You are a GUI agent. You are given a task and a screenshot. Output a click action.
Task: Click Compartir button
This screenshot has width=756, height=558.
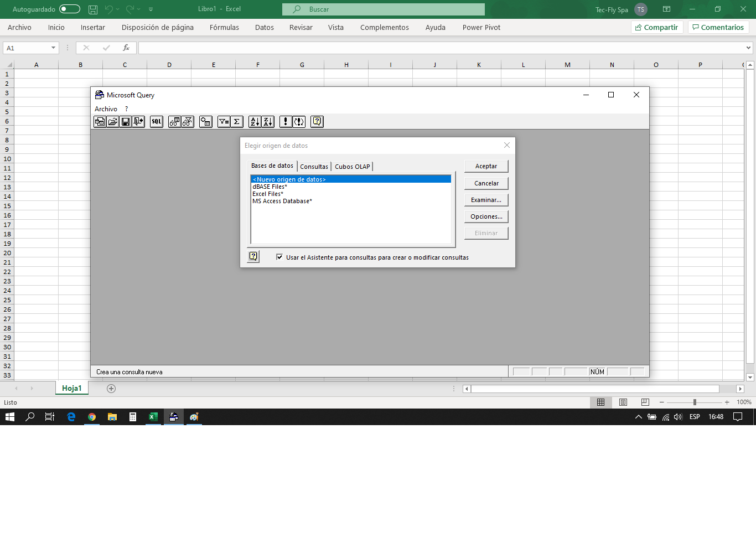coord(657,27)
